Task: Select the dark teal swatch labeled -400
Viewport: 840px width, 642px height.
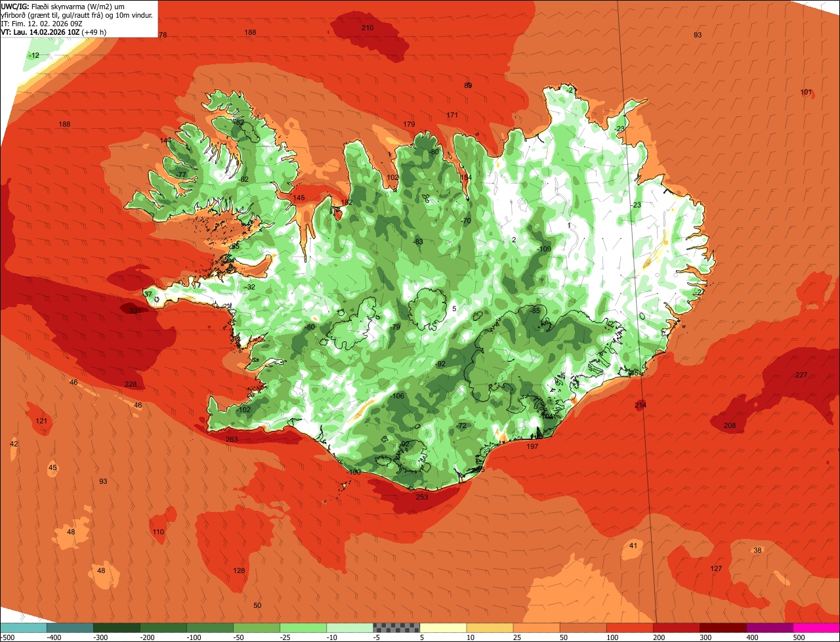Action: (70, 628)
